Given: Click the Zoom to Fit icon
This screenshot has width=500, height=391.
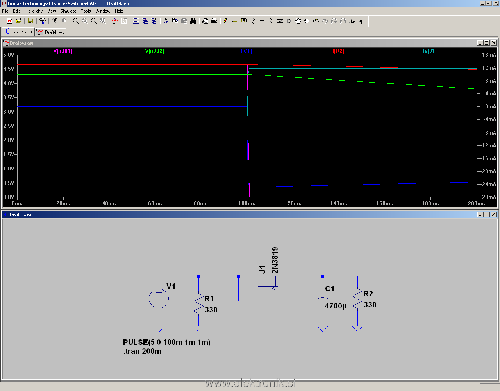Looking at the screenshot, I should pos(103,21).
